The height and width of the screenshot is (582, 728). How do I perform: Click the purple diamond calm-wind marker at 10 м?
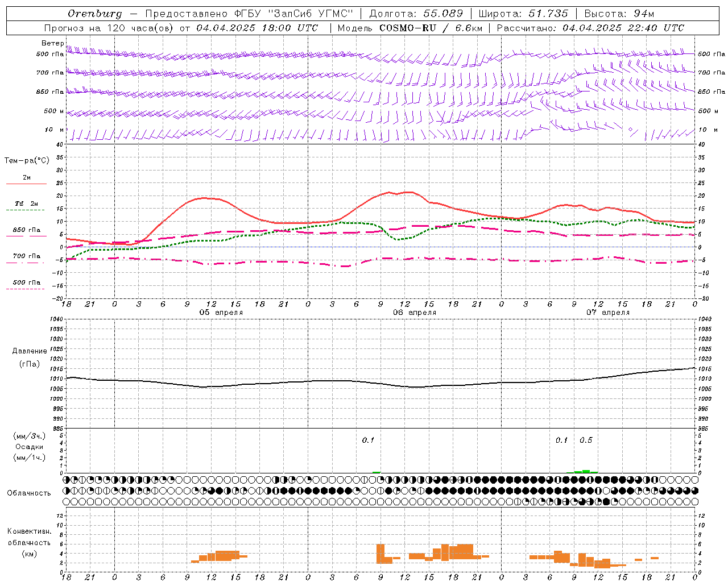pos(630,130)
